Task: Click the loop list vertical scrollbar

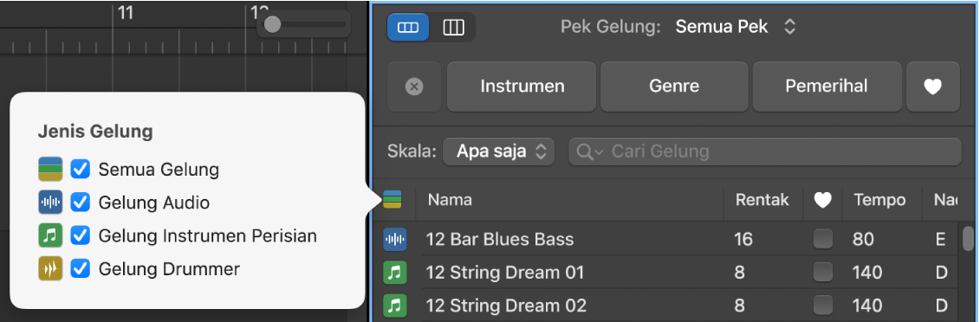Action: (x=968, y=238)
